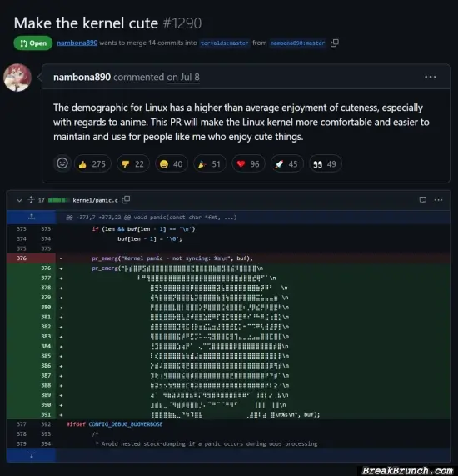
Task: Collapse the kernel/panic.c file diff
Action: (x=19, y=200)
